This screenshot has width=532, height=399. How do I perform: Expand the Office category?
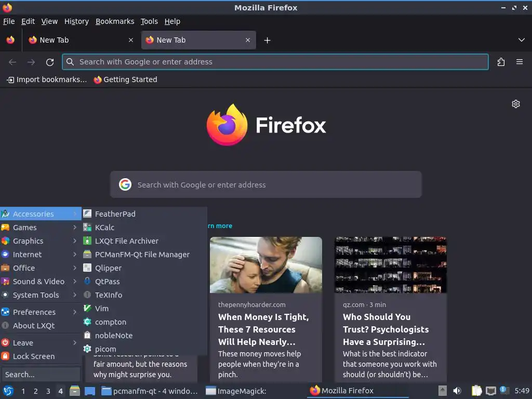pyautogui.click(x=41, y=268)
